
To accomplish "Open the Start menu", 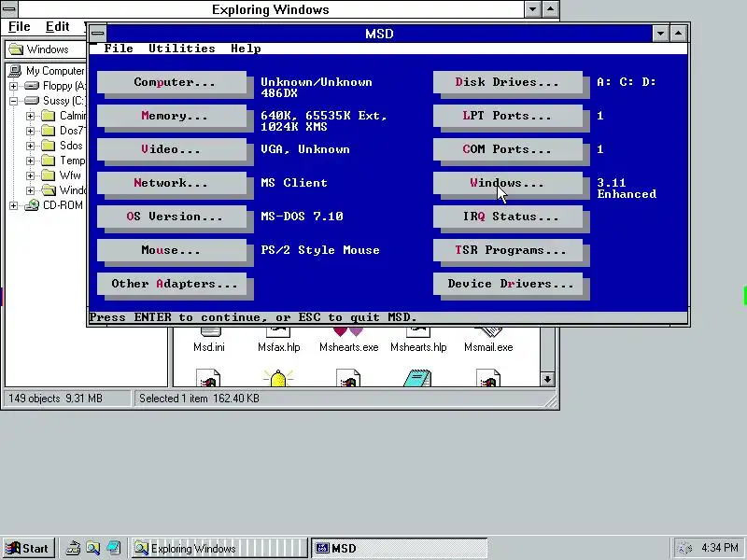I will [x=28, y=548].
